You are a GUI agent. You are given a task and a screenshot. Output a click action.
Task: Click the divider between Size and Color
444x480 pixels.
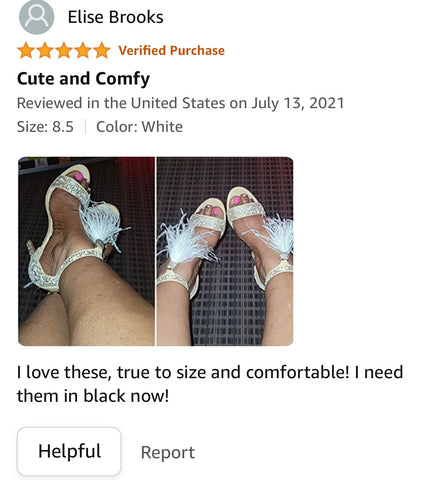[x=85, y=127]
